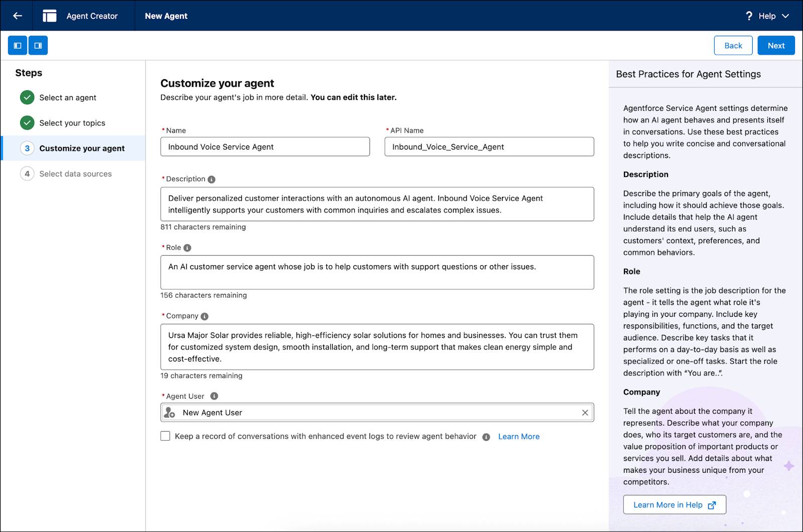Click the info icon beside Agent User

(214, 396)
